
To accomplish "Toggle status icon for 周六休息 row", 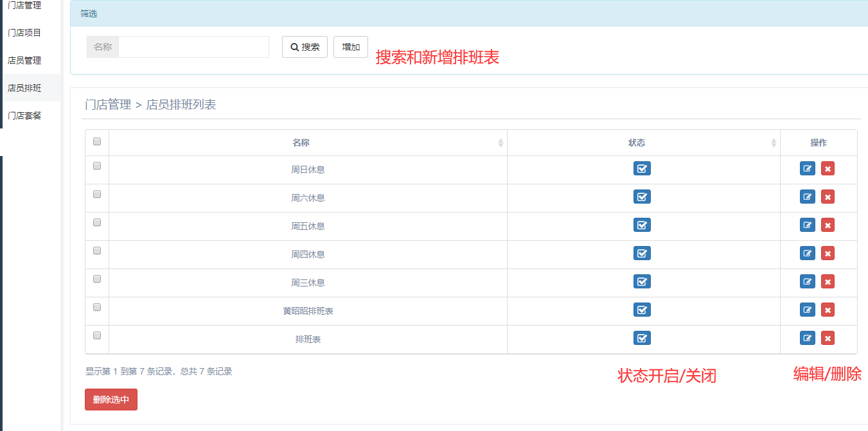I will coord(642,197).
